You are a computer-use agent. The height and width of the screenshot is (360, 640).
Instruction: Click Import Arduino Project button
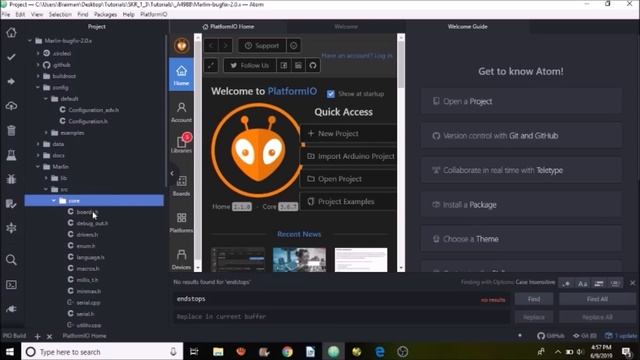pos(349,156)
